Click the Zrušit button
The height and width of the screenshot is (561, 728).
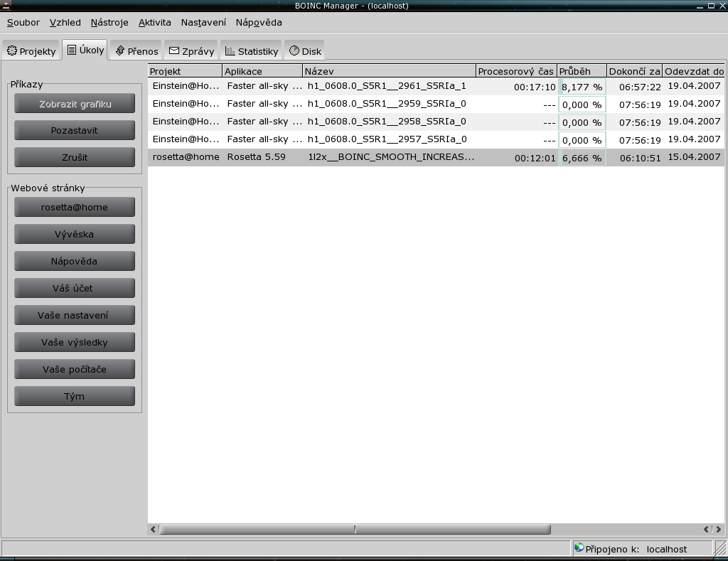click(x=75, y=157)
